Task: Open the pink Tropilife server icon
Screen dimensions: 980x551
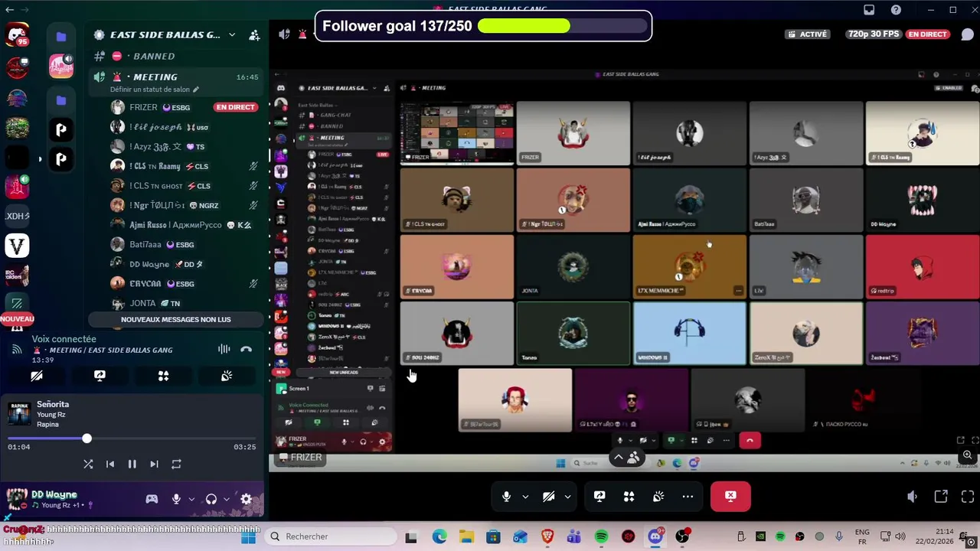Action: [61, 66]
